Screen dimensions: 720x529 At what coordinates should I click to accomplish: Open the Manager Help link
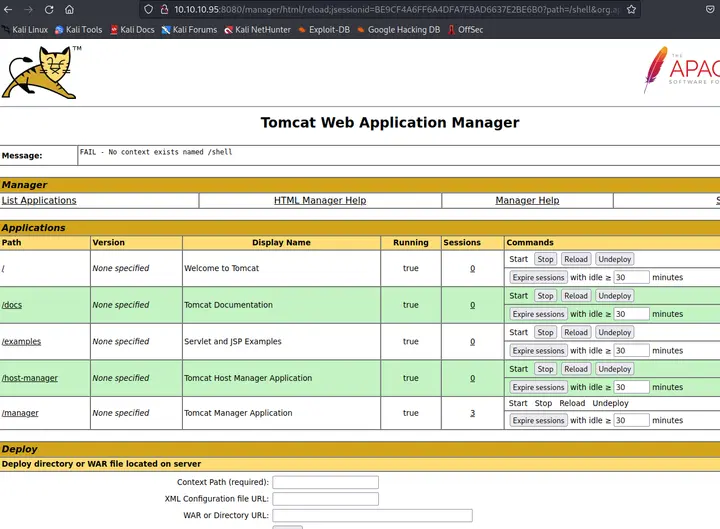click(x=527, y=201)
